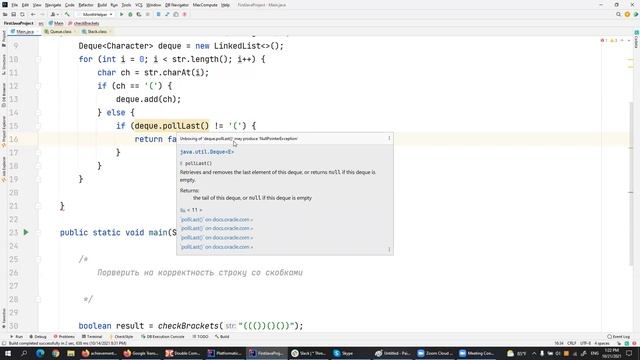Open Zoom Cloud Meetings taskbar item
The image size is (640, 360).
pyautogui.click(x=435, y=353)
